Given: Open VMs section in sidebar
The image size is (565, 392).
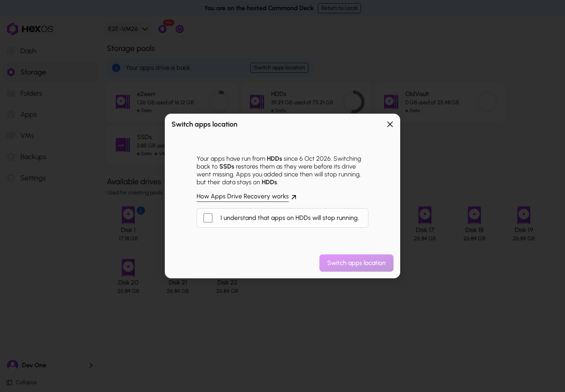Looking at the screenshot, I should pyautogui.click(x=50, y=136).
